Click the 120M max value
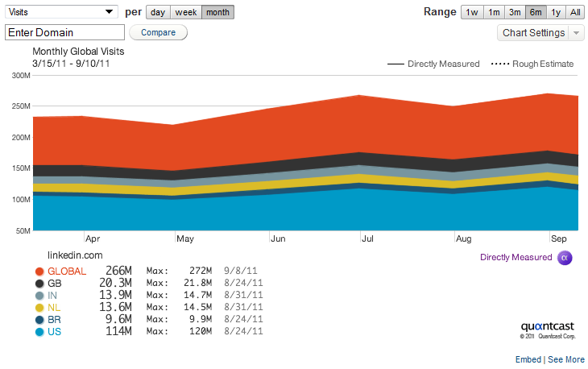This screenshot has height=369, width=588. [201, 331]
